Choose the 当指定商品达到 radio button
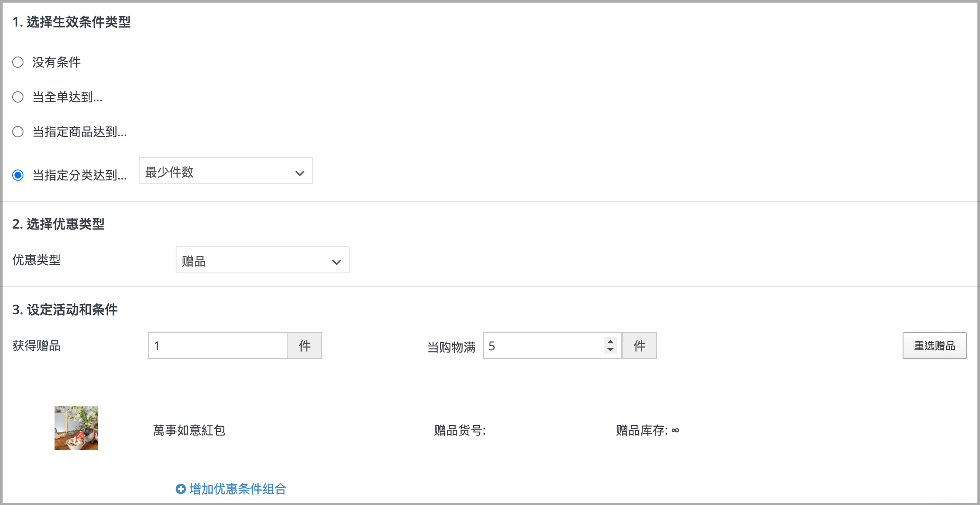Viewport: 980px width, 505px height. coord(18,132)
